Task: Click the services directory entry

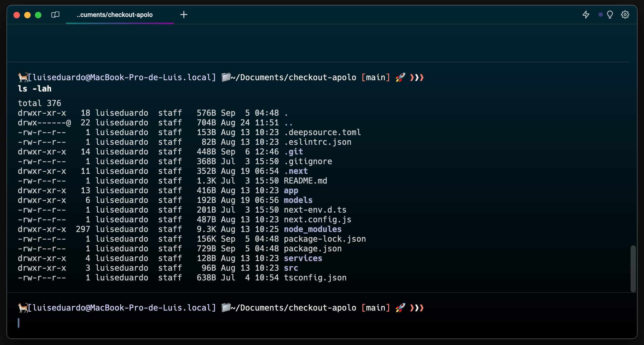Action: 303,258
